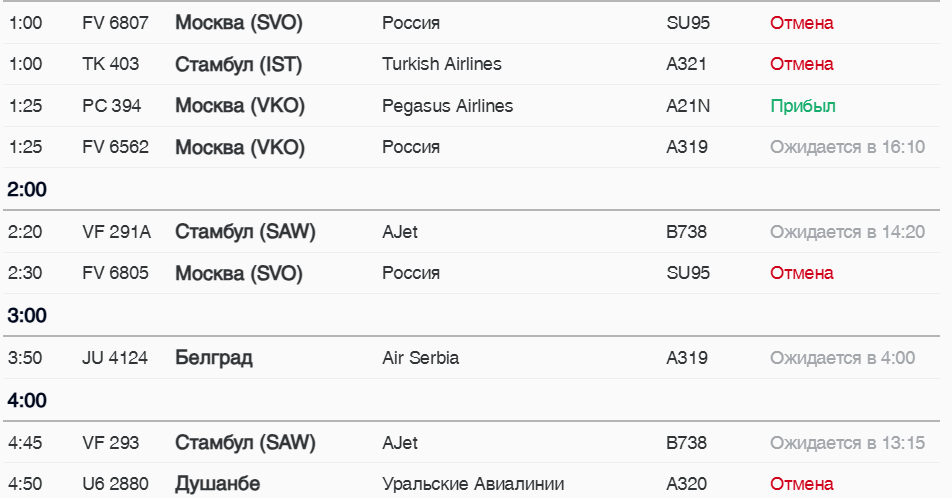Select flight number FV 6562
Viewport: 952px width, 498px height.
(115, 147)
